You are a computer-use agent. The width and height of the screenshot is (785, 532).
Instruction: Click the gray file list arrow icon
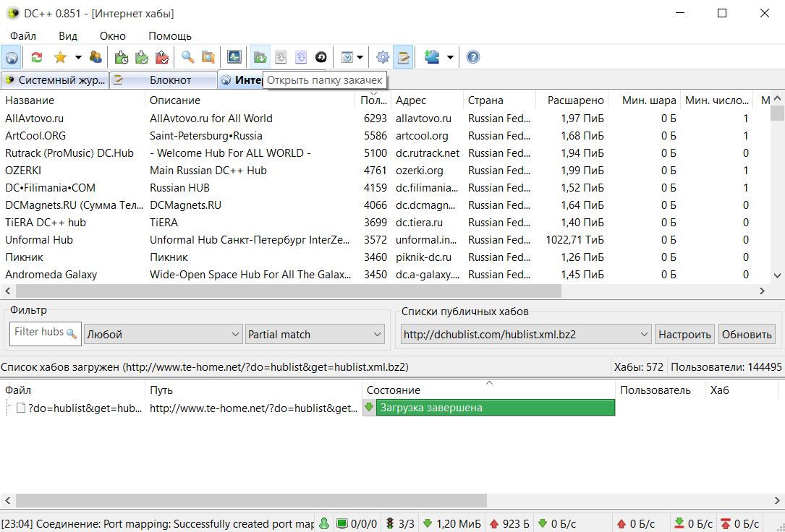(281, 58)
